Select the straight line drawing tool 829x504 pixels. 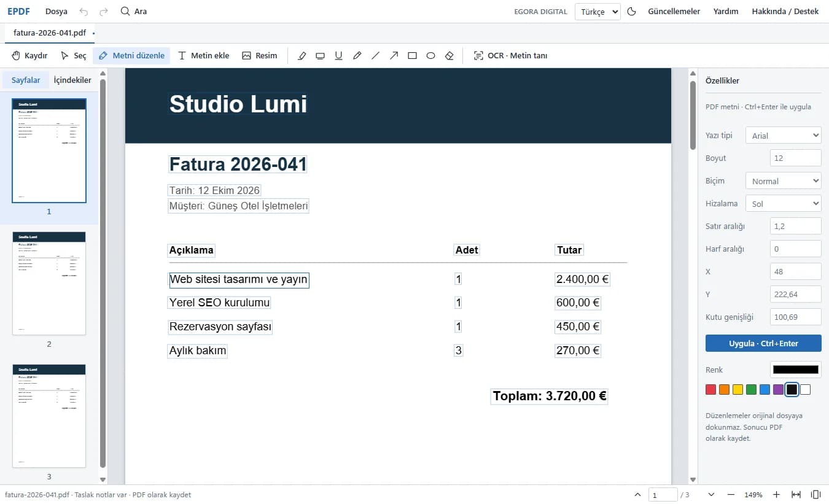[x=375, y=56]
